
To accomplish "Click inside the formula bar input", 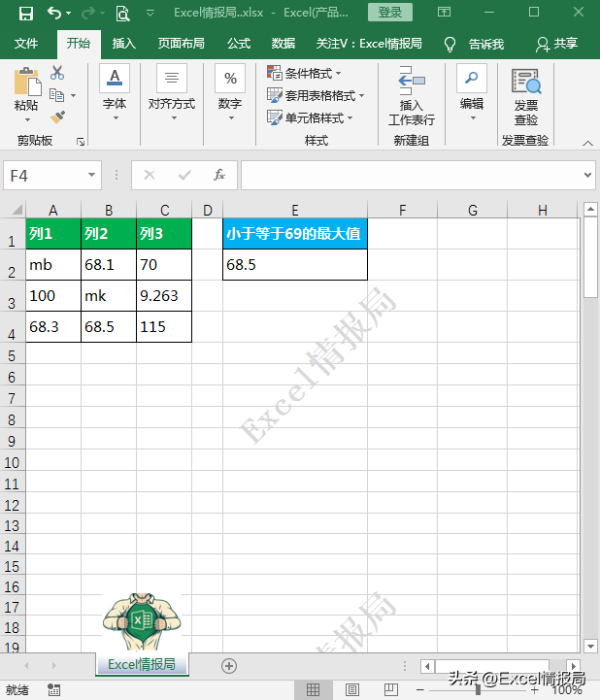I will (x=411, y=176).
